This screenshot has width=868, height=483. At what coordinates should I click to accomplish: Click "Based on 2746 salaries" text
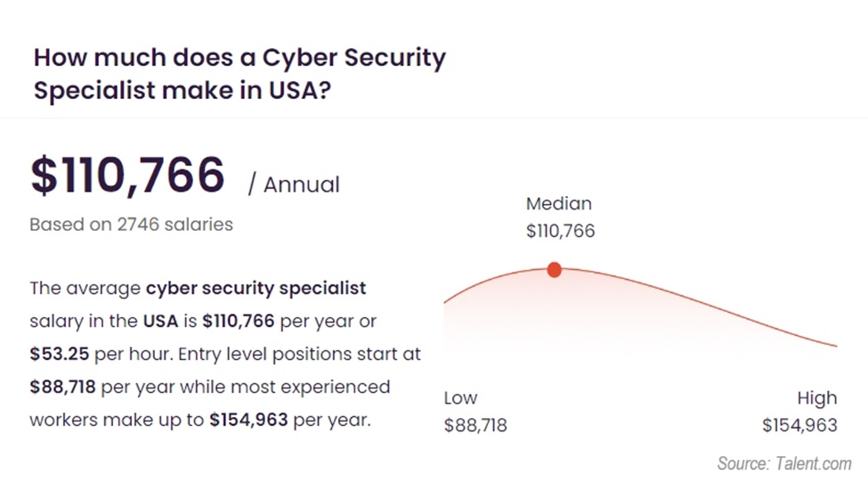click(131, 225)
